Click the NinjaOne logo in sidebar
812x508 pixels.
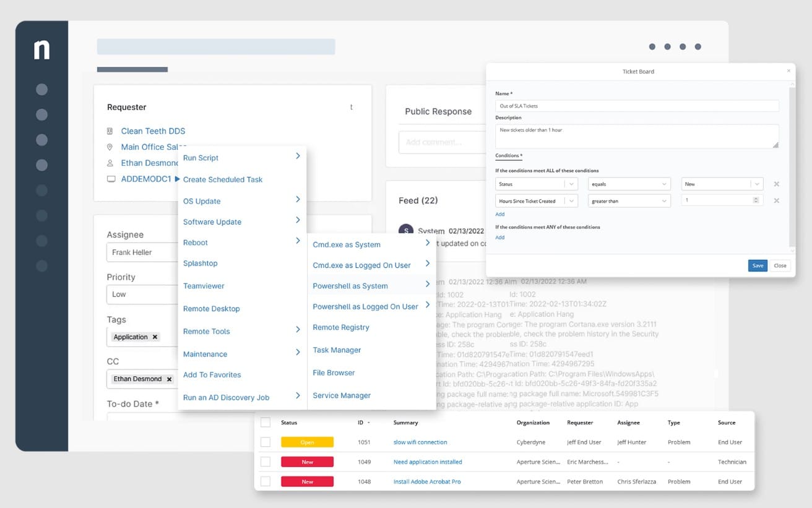[41, 50]
